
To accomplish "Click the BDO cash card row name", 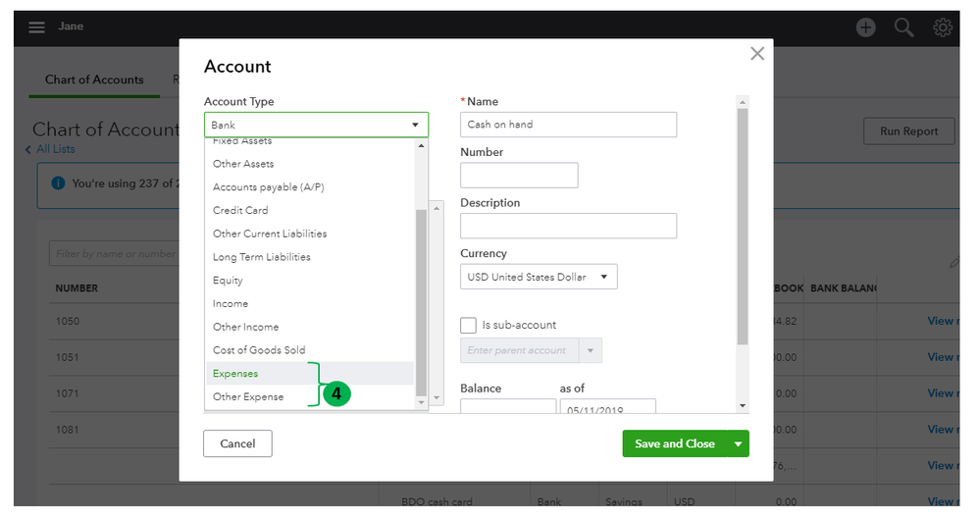I will point(437,501).
